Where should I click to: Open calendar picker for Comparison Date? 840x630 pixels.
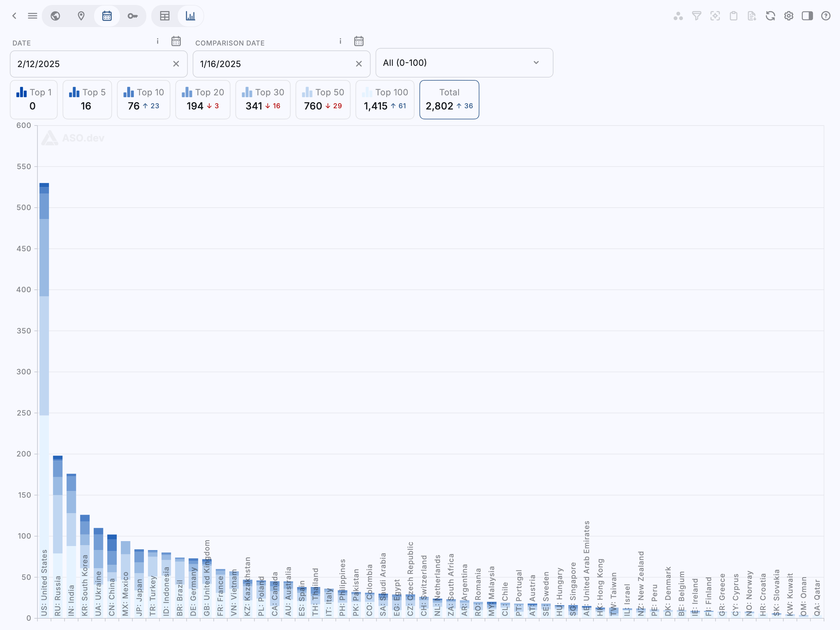(359, 41)
